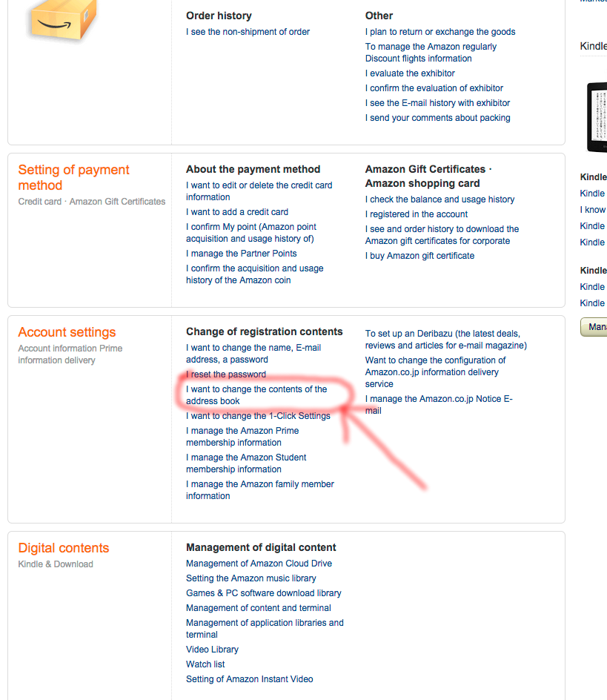Click 'I manage the Amazon.co.jp Notice E-mail'

coord(438,404)
